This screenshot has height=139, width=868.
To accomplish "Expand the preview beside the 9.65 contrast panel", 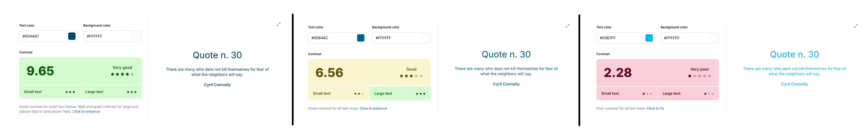I will tap(278, 24).
